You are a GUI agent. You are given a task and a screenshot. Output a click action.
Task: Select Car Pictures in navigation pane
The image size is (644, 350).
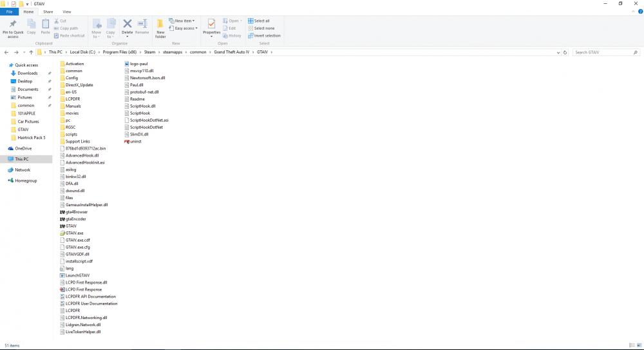click(28, 122)
